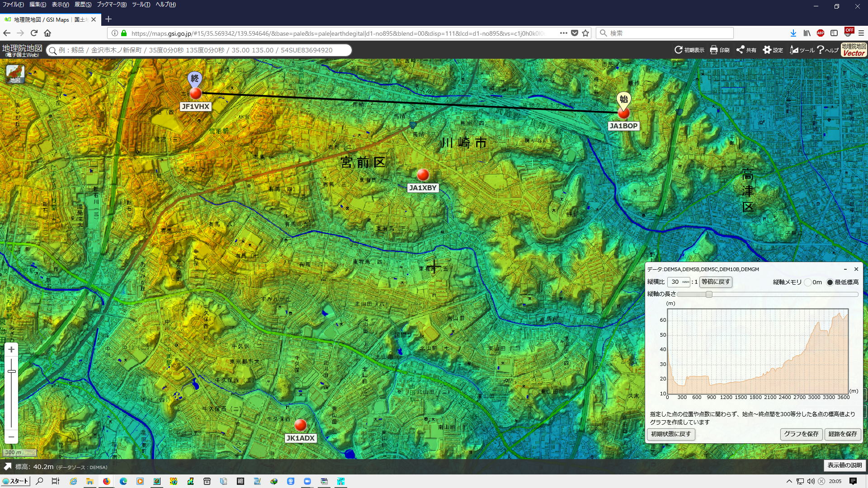868x488 pixels.
Task: Open the library icon
Action: click(807, 33)
